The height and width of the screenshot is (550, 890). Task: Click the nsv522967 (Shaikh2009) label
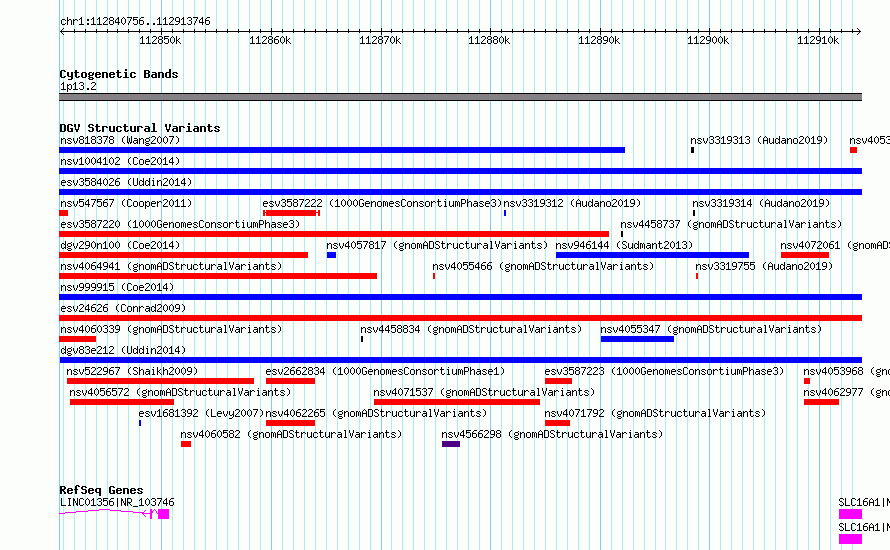[x=132, y=371]
